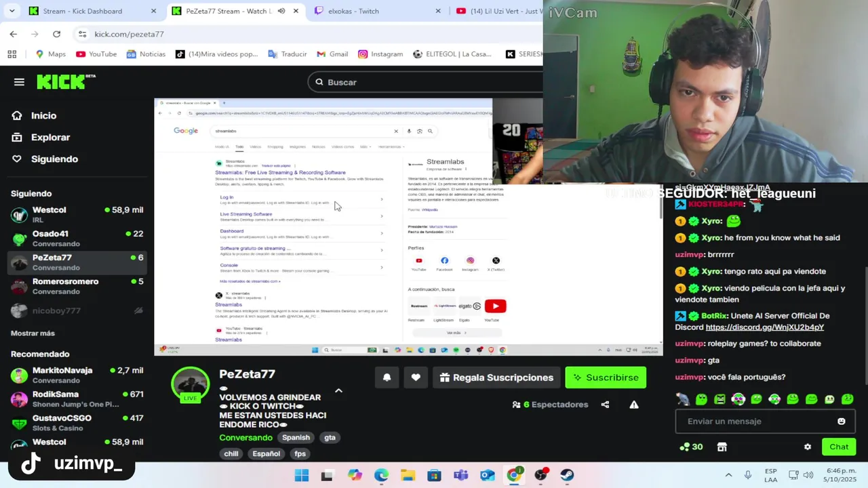Viewport: 868px width, 488px height.
Task: Open Windows Start menu
Action: click(x=302, y=475)
